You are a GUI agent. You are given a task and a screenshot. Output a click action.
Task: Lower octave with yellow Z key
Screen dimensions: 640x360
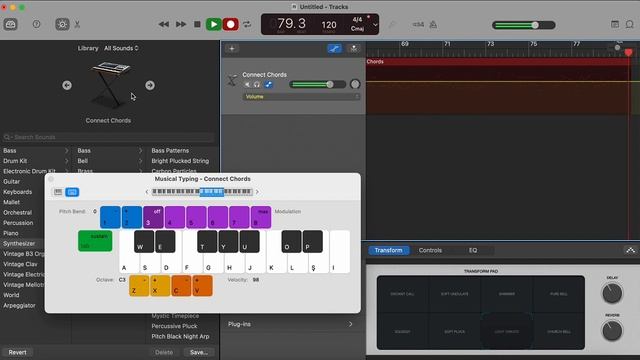(x=139, y=285)
